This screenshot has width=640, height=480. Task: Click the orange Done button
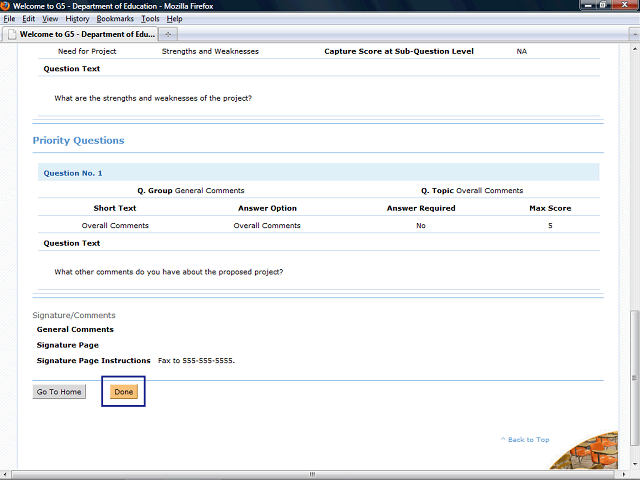click(x=124, y=392)
